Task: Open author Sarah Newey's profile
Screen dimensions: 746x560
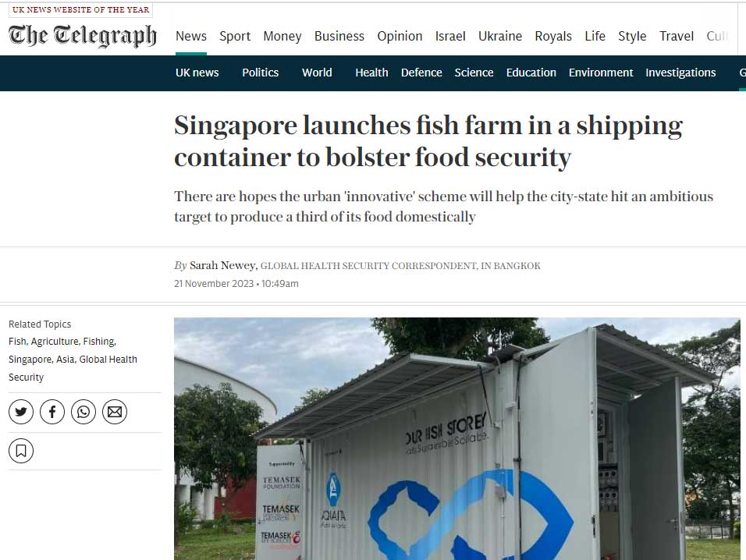Action: (222, 265)
